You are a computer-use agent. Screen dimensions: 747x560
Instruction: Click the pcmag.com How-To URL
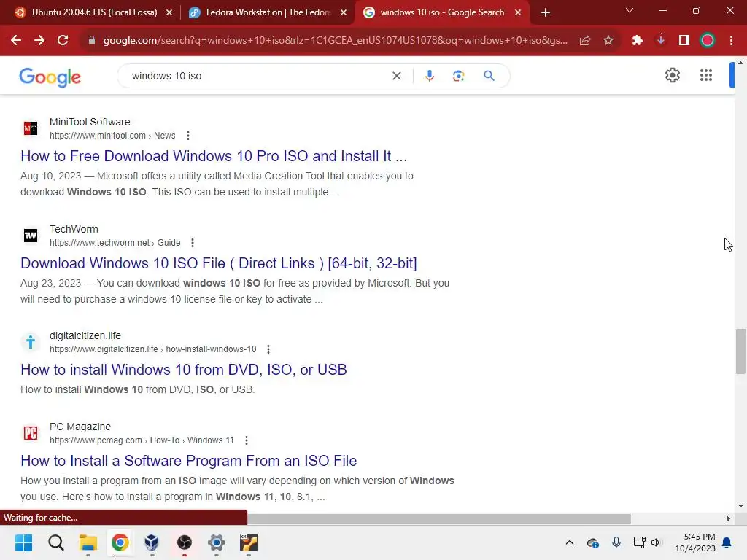coord(142,440)
